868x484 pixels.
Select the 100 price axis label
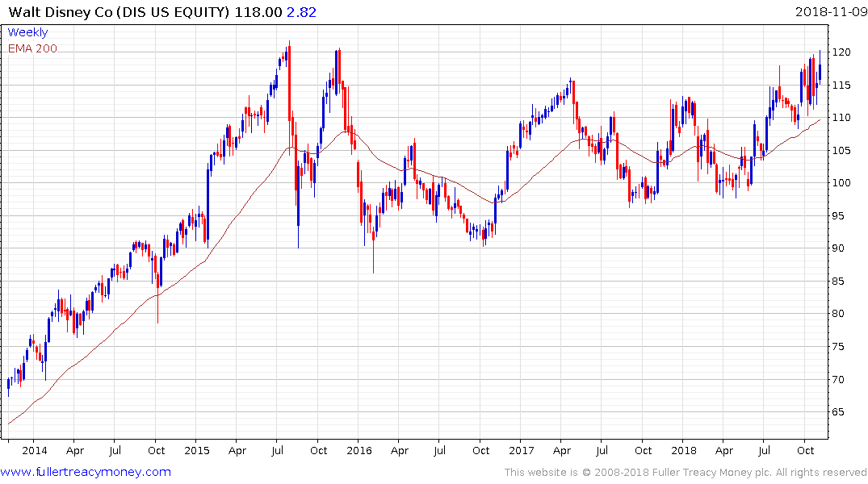[841, 182]
